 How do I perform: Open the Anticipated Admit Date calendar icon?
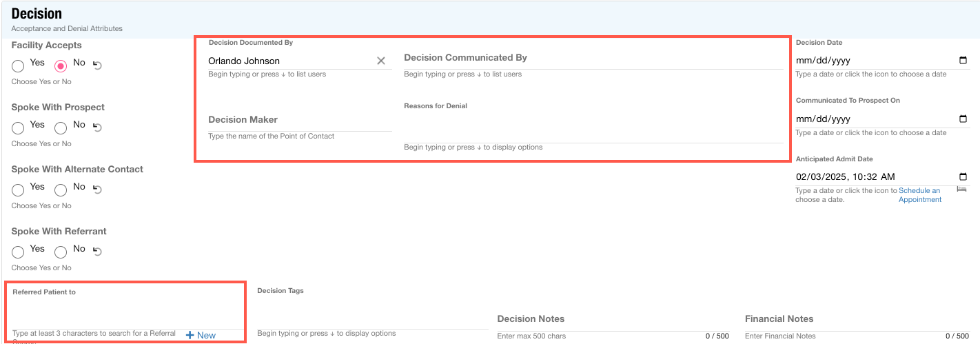click(x=963, y=176)
